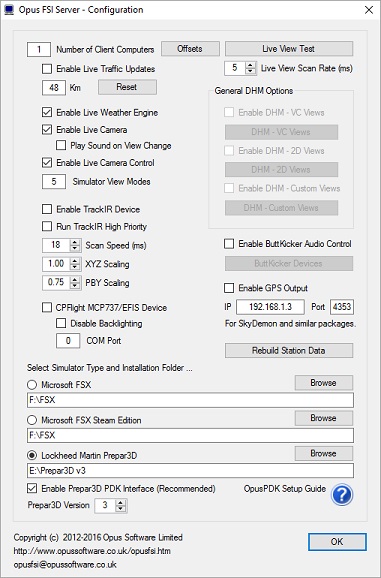Close the Configuration window
The height and width of the screenshot is (578, 381).
pyautogui.click(x=369, y=10)
